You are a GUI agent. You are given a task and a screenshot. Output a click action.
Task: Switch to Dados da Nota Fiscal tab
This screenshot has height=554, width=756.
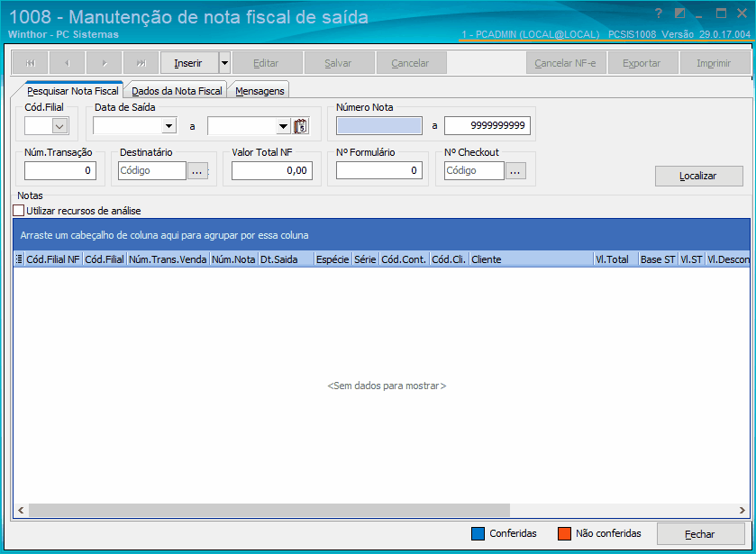(x=177, y=91)
